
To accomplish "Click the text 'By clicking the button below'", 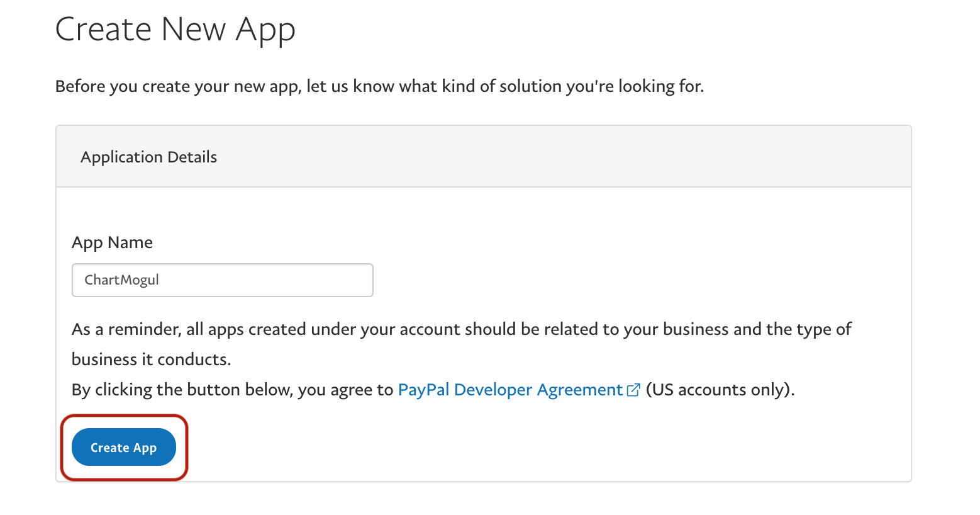I will coord(182,390).
